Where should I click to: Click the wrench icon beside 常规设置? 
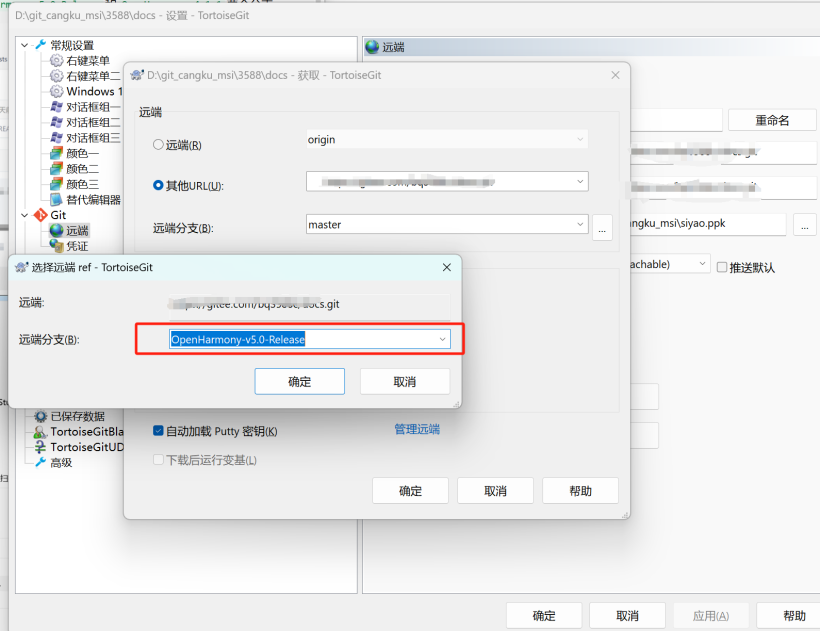(40, 45)
